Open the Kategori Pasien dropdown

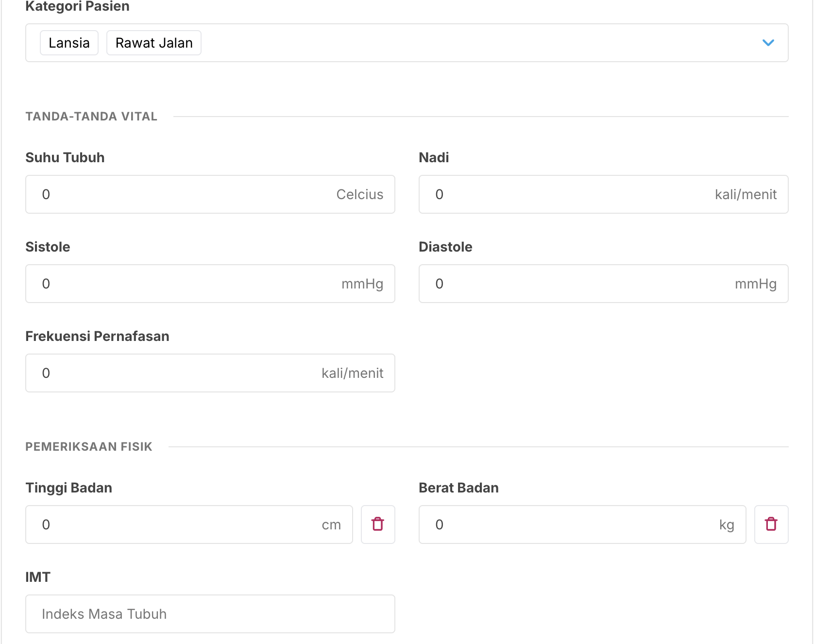pyautogui.click(x=769, y=43)
